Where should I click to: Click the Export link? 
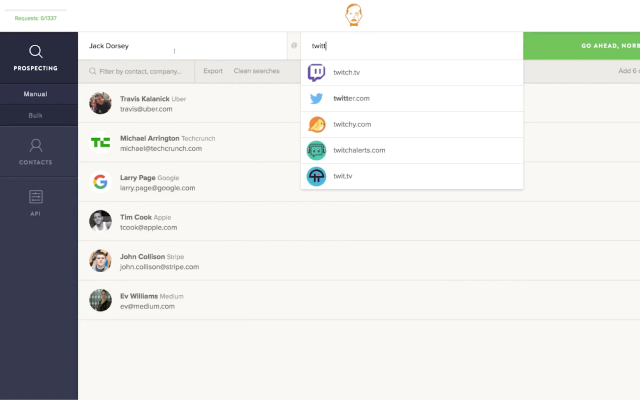(x=213, y=71)
